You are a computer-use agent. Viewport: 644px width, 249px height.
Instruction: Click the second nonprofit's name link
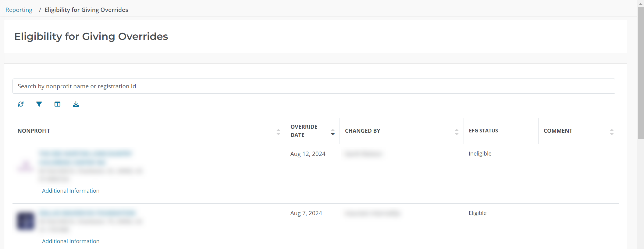87,212
